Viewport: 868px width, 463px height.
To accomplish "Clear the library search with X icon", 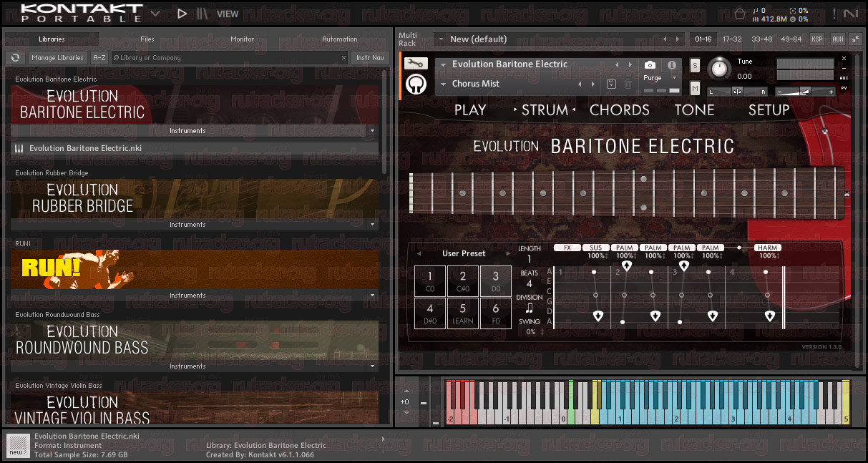I will (x=343, y=58).
